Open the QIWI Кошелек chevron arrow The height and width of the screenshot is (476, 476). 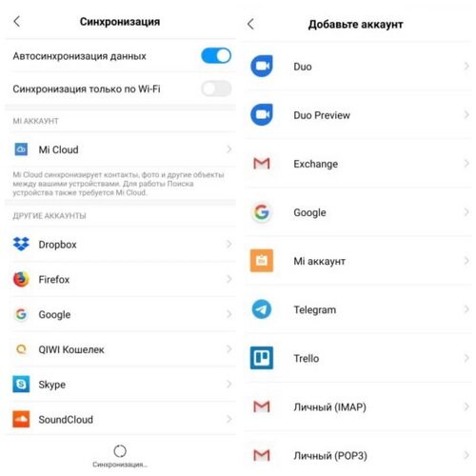[229, 349]
